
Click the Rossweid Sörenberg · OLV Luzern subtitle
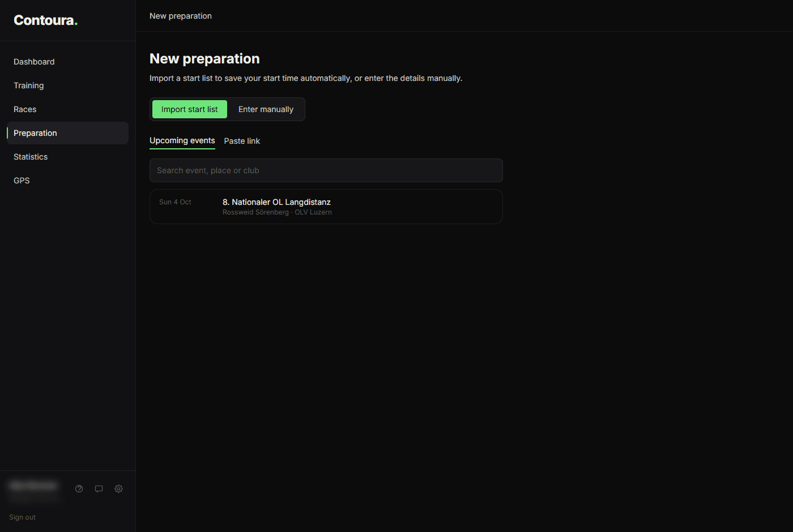coord(277,212)
